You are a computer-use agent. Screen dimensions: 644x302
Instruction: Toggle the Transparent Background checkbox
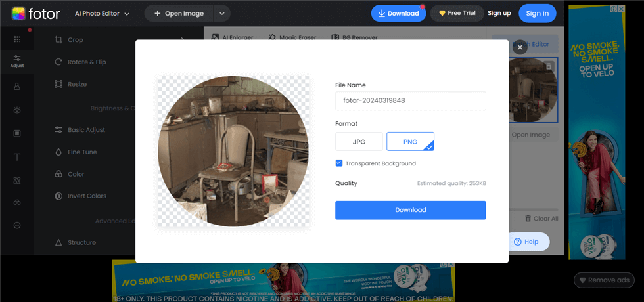[339, 163]
